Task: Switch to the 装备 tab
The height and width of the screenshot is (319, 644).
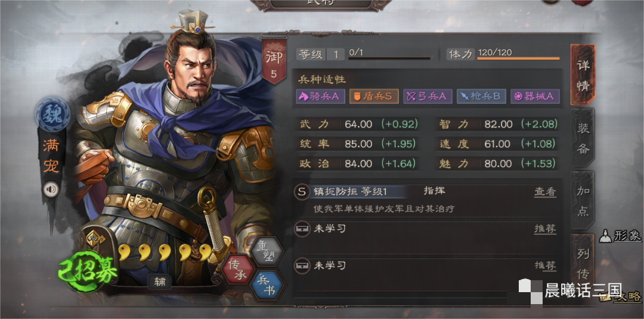Action: (x=583, y=139)
